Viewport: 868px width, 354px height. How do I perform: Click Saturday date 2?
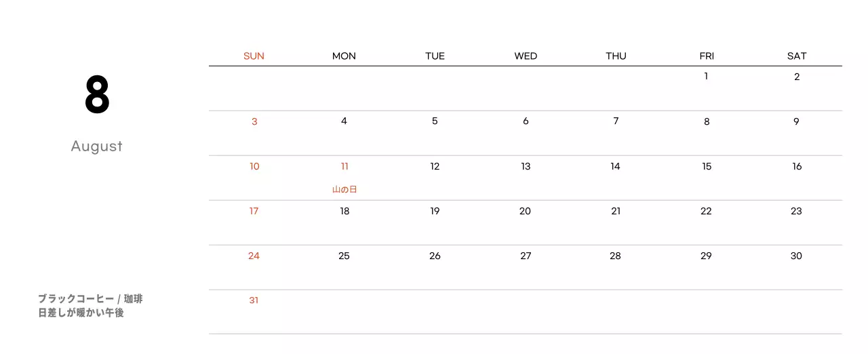[797, 77]
